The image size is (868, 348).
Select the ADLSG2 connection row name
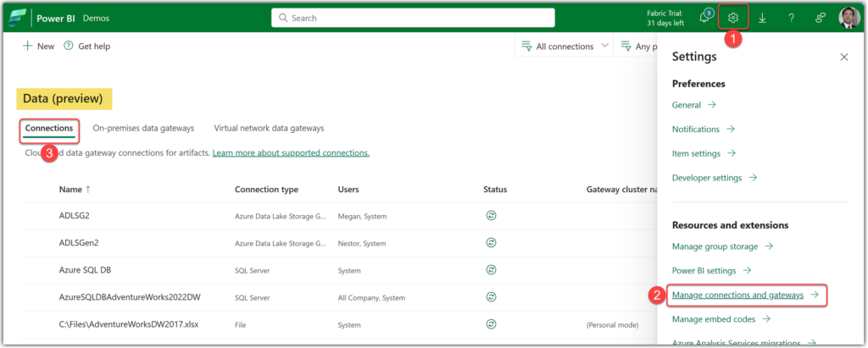(x=75, y=216)
